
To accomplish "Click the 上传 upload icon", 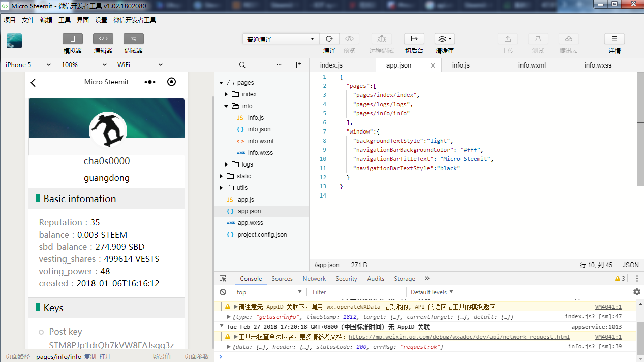I will [x=508, y=39].
